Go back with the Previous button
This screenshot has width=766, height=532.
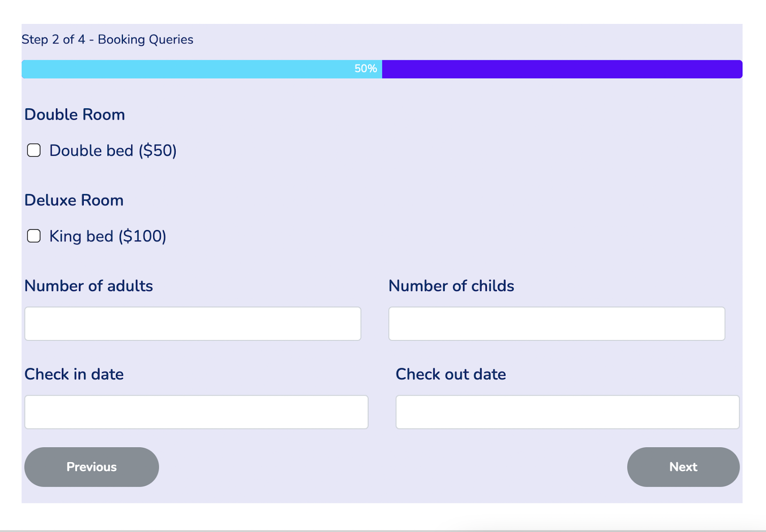pyautogui.click(x=91, y=467)
